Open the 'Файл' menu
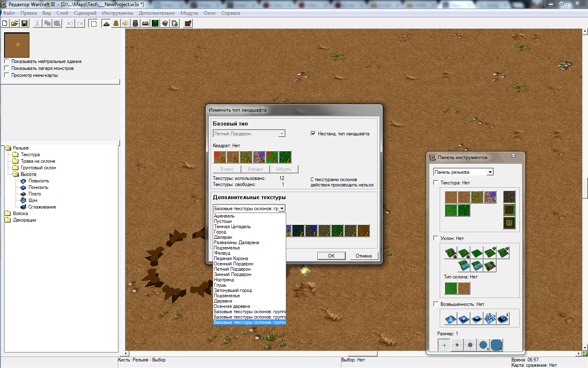This screenshot has width=588, height=368. [9, 13]
